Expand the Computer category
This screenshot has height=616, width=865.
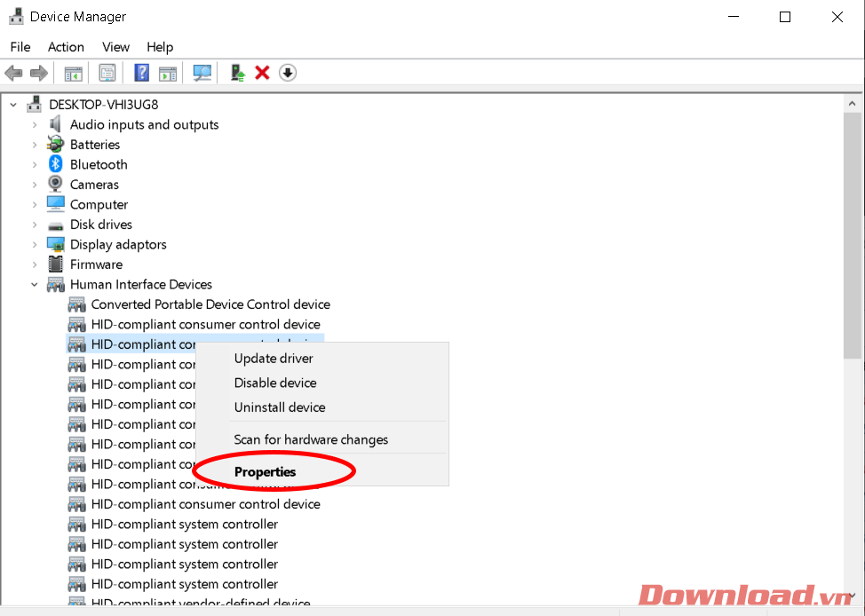click(x=35, y=205)
